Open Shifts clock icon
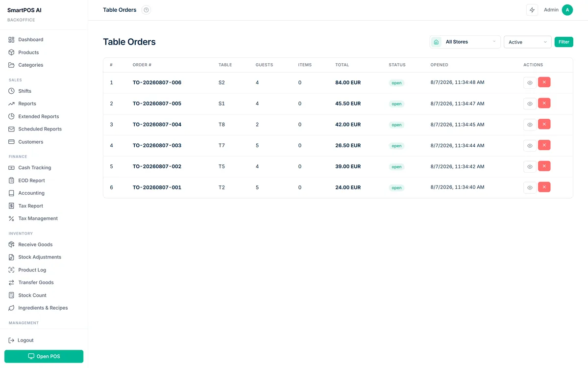 11,91
